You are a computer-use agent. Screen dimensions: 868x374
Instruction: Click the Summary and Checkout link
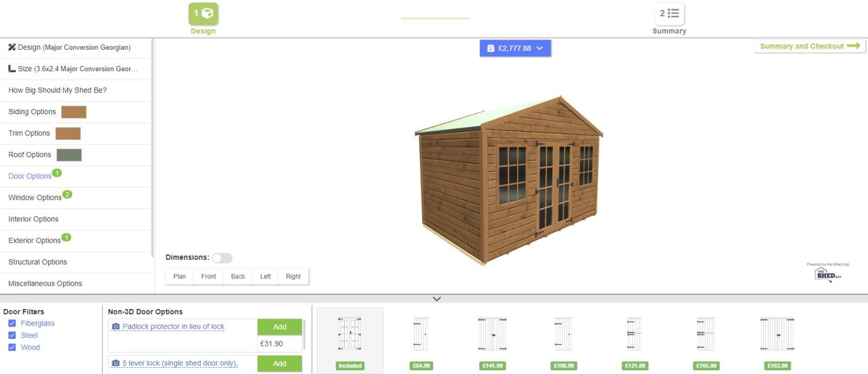tap(808, 46)
